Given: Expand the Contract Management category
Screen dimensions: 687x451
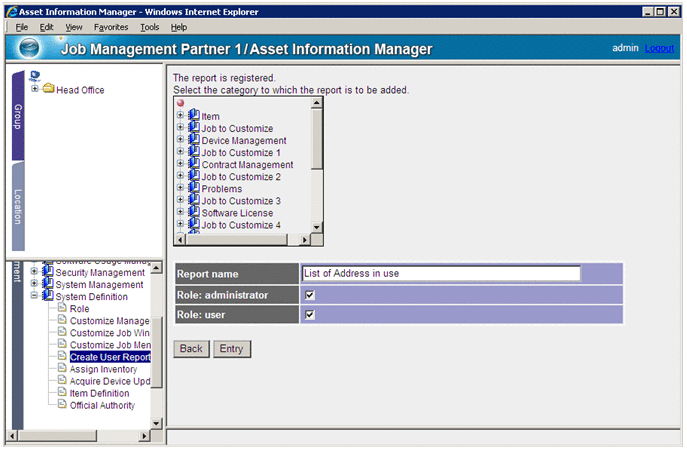Looking at the screenshot, I should [181, 165].
